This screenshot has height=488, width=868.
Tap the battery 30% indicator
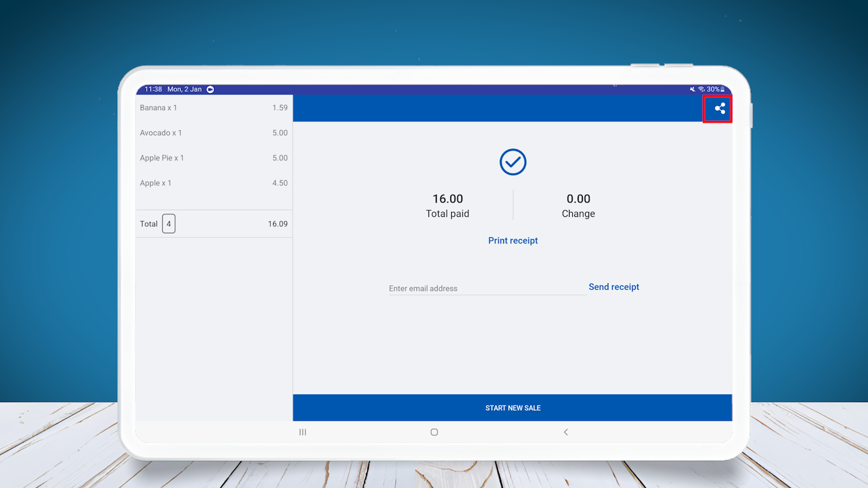coord(716,89)
